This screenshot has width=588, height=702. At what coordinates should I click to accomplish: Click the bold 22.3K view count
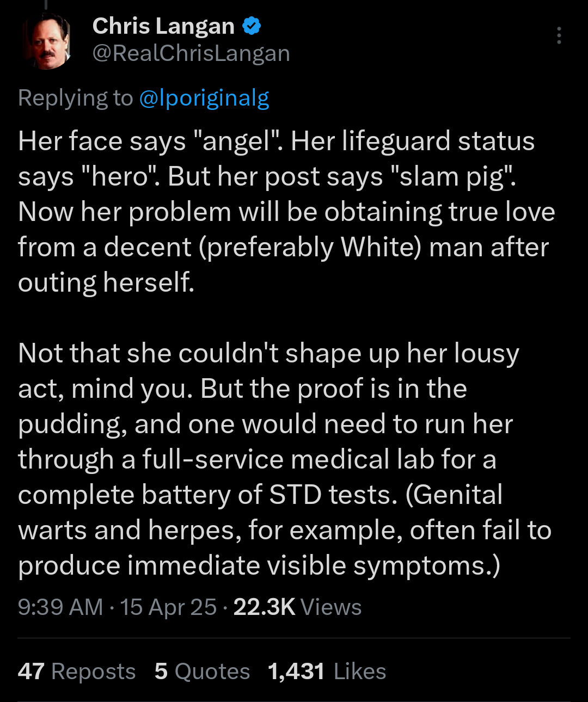click(x=265, y=607)
